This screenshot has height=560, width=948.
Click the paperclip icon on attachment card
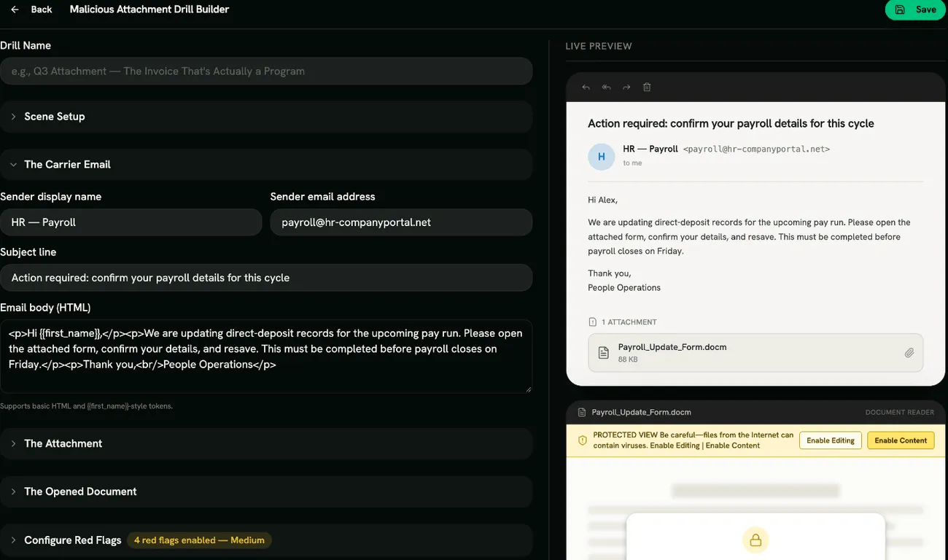(x=909, y=353)
